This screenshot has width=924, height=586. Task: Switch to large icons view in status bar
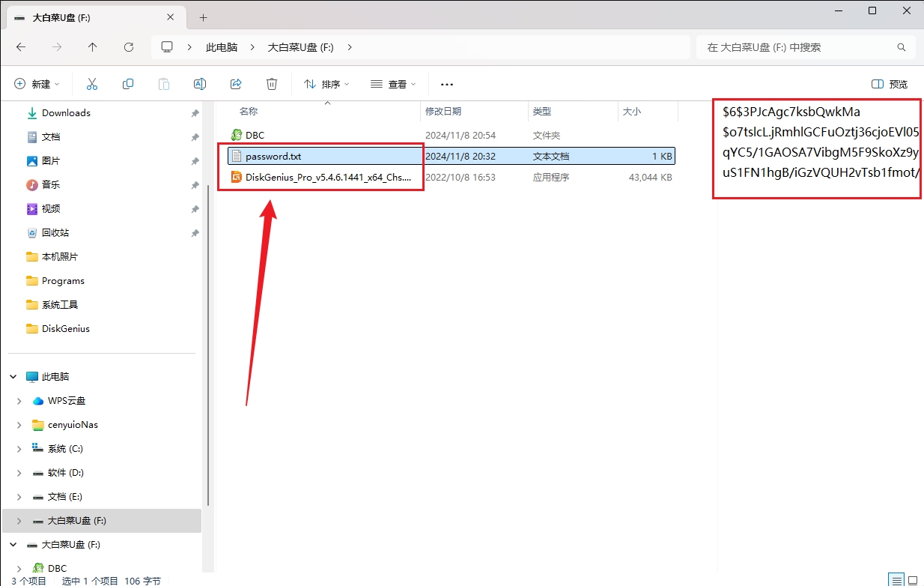pos(912,580)
